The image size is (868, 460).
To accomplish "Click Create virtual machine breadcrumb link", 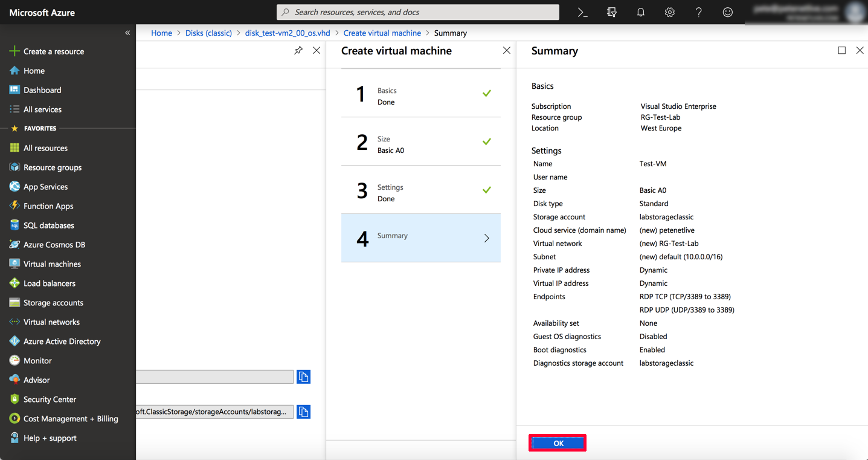I will point(382,33).
